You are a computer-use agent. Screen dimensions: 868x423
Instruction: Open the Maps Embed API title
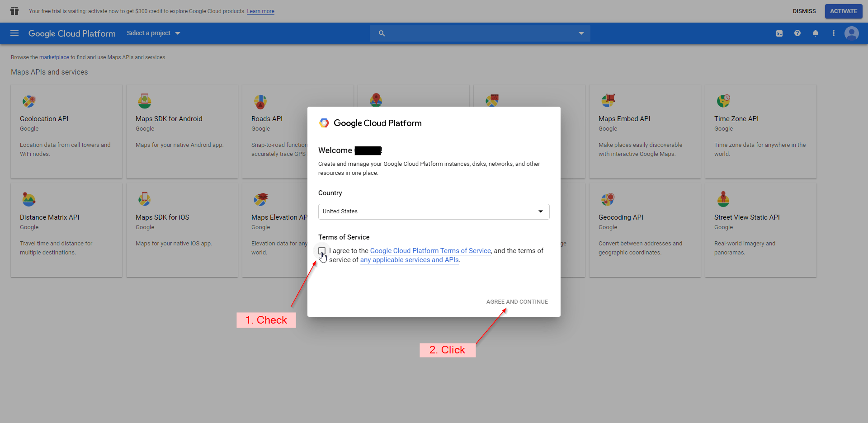[x=624, y=119]
